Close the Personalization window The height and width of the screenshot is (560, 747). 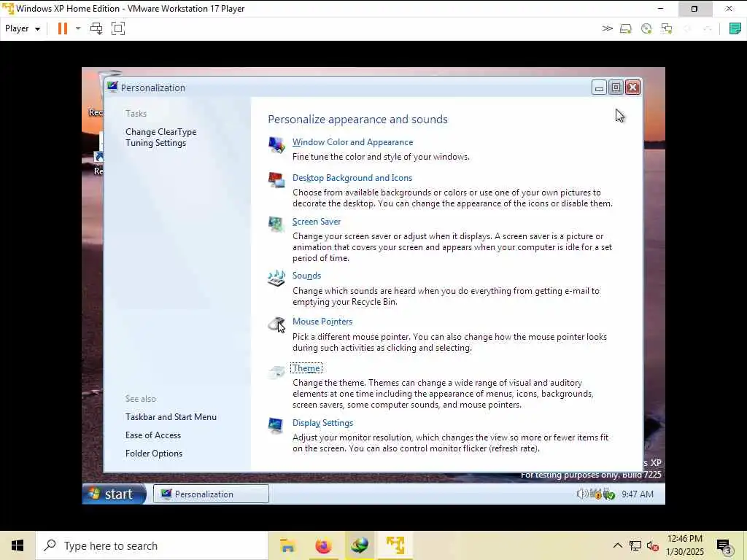632,87
